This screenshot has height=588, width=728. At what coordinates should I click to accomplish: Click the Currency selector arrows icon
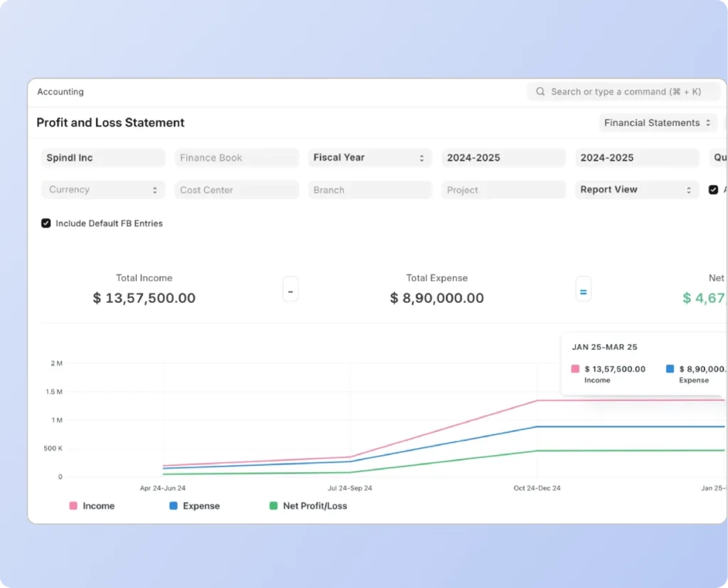point(154,190)
